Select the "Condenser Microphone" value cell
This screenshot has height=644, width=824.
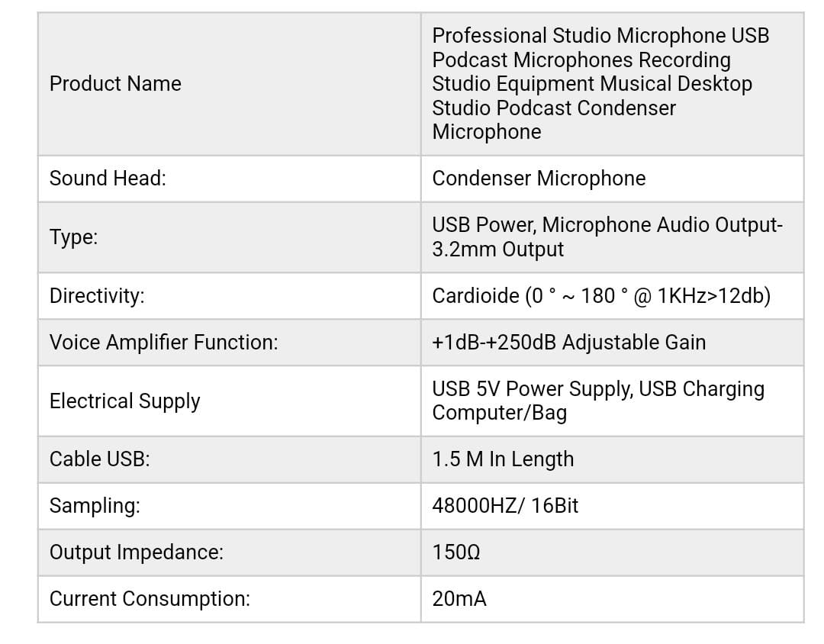(x=539, y=179)
